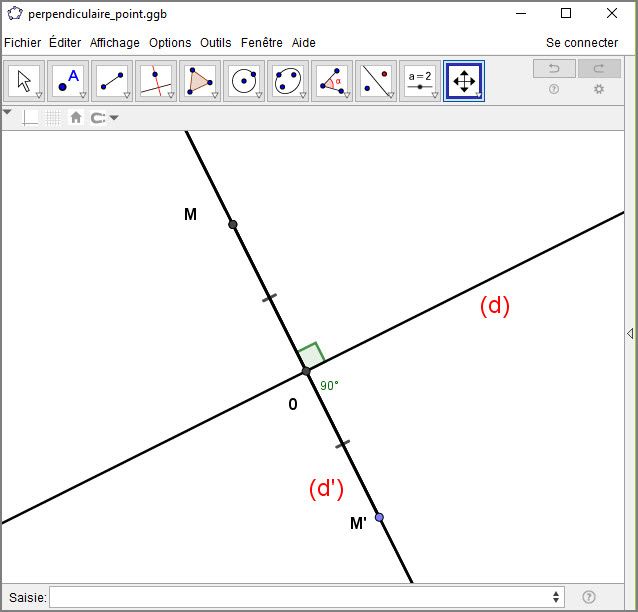Click the Redo button
The image size is (638, 612).
[599, 68]
